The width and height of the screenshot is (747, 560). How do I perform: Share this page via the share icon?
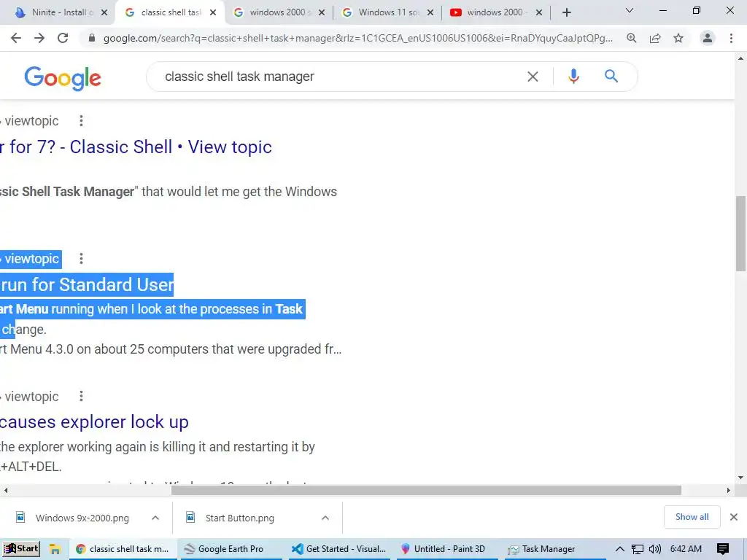655,38
